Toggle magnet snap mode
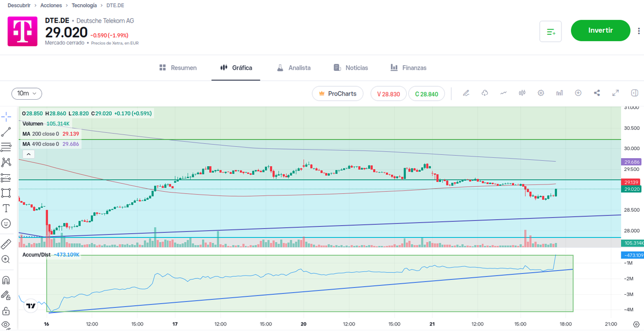The width and height of the screenshot is (644, 335). click(x=6, y=280)
